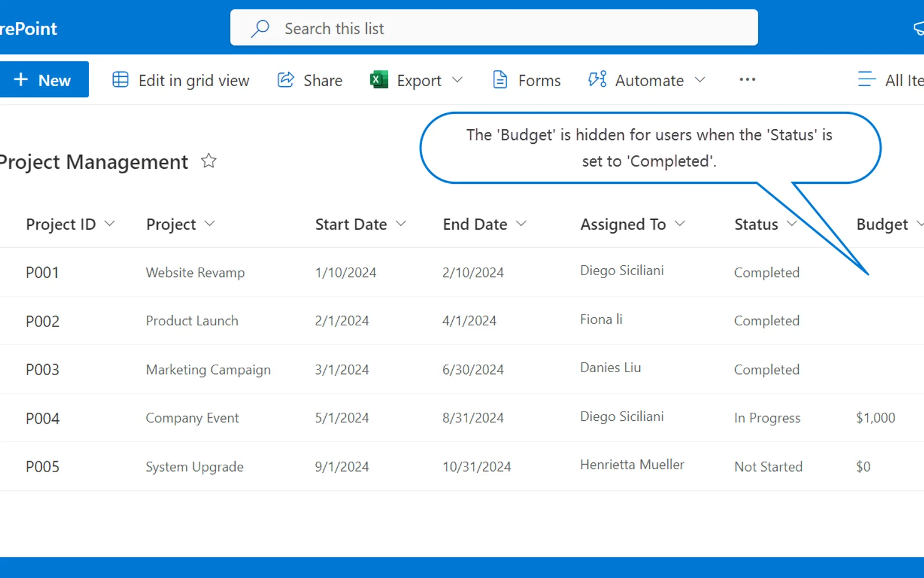This screenshot has width=924, height=578.
Task: Select the Website Revamp project cell
Action: 195,273
